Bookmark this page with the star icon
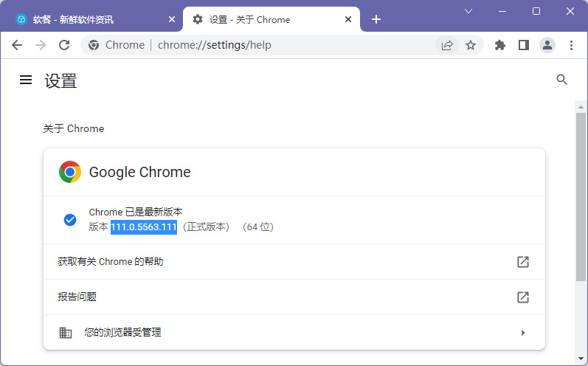The height and width of the screenshot is (366, 588). coord(471,45)
